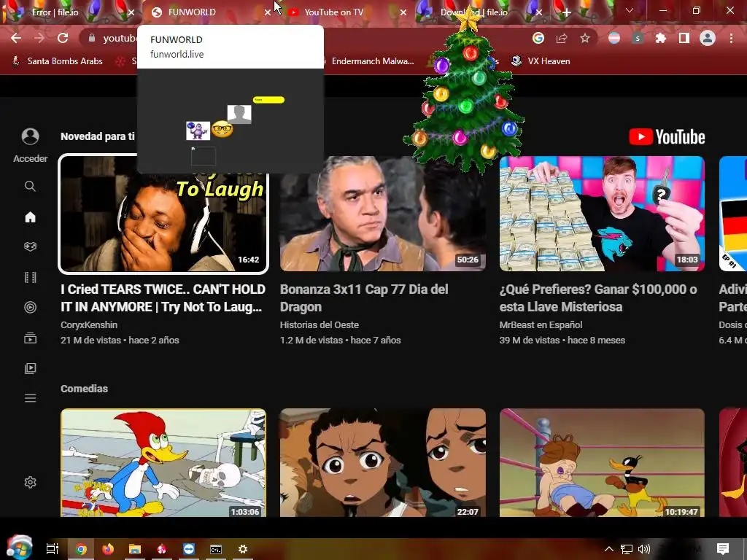Open the library play-square icon in sidebar
Viewport: 747px width, 560px height.
click(30, 368)
